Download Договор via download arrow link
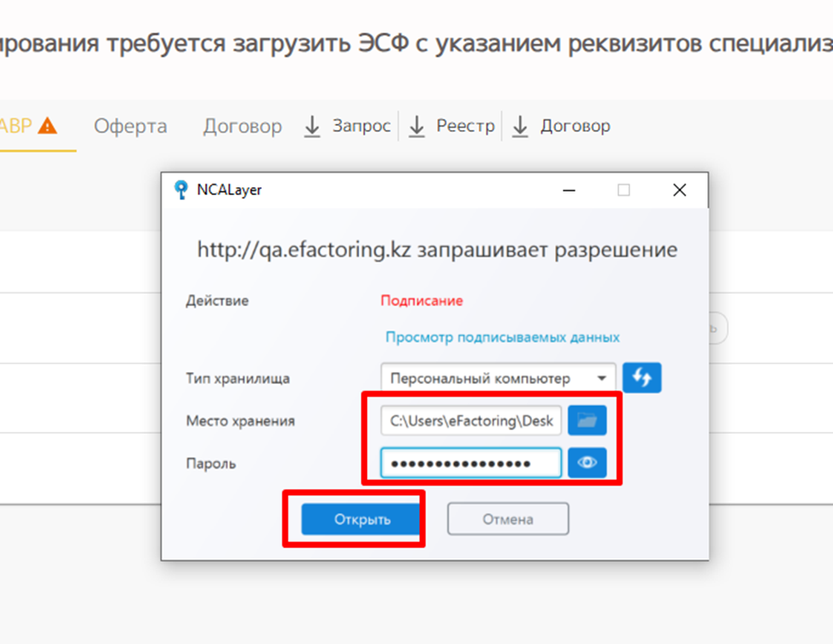Screen dimensions: 833x644 (561, 127)
